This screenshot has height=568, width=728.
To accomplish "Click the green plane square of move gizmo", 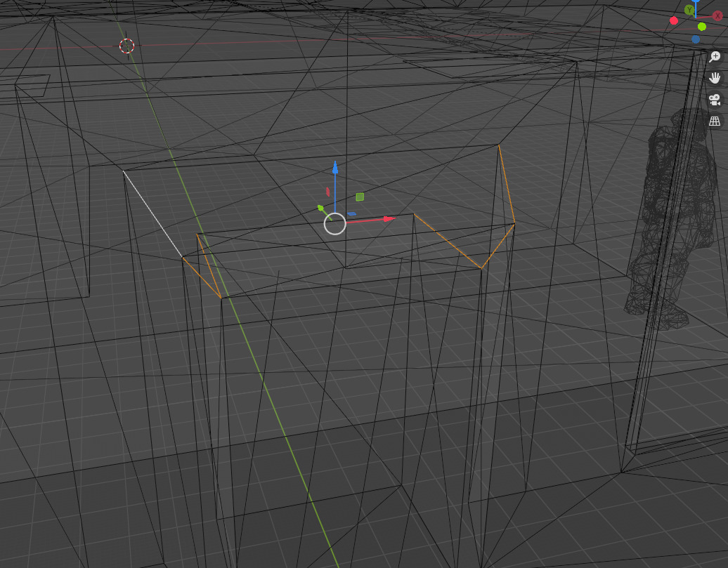I will (x=360, y=197).
